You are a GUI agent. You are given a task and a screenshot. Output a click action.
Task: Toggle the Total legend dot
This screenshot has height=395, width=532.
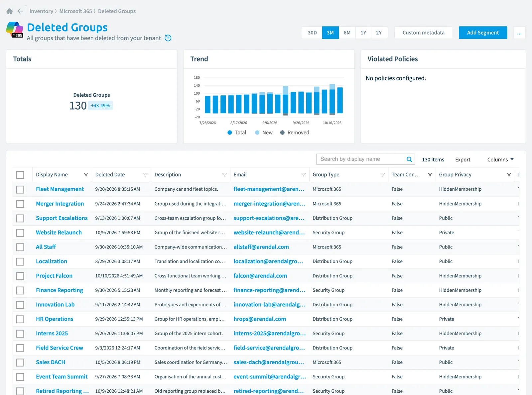point(230,133)
